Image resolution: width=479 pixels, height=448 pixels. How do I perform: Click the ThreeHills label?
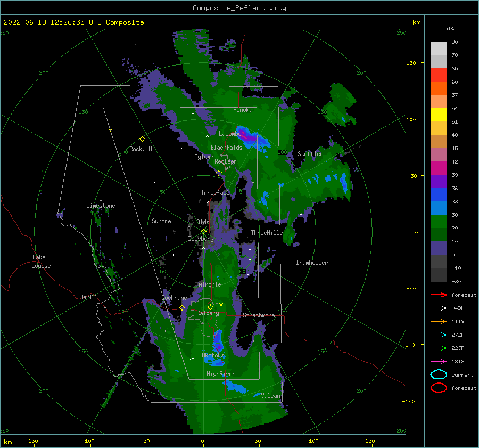click(267, 233)
